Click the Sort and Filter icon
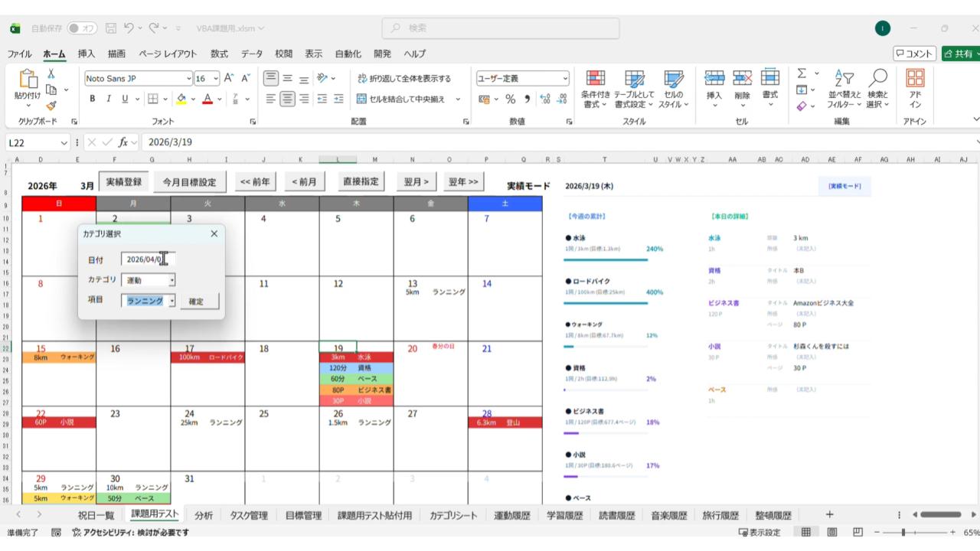This screenshot has height=551, width=980. point(843,89)
